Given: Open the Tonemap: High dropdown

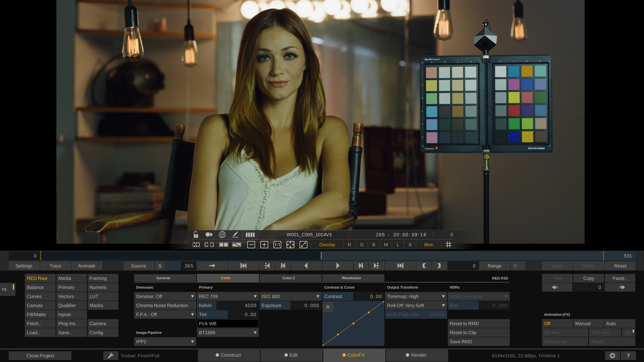Looking at the screenshot, I should click(416, 297).
